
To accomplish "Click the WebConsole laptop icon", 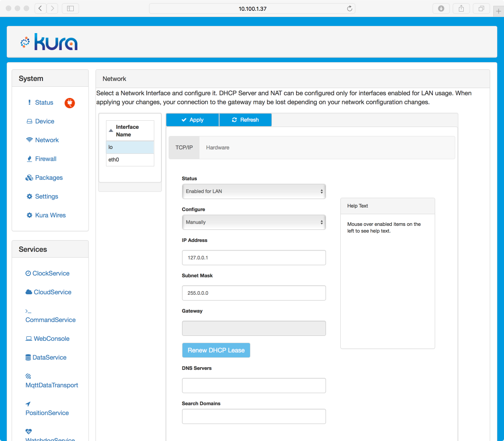I will point(29,339).
